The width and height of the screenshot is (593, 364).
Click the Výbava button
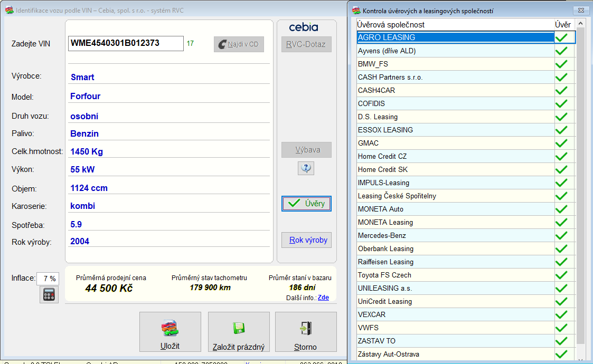[306, 150]
